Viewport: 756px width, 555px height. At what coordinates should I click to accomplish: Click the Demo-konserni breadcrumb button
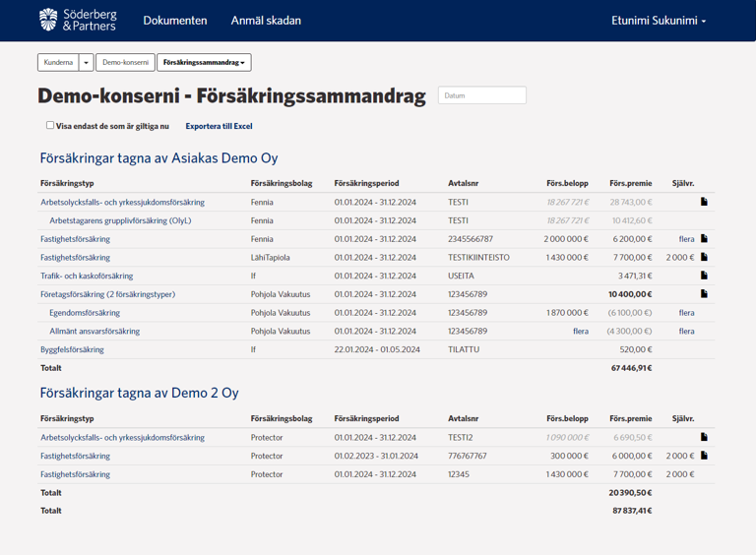pyautogui.click(x=125, y=63)
